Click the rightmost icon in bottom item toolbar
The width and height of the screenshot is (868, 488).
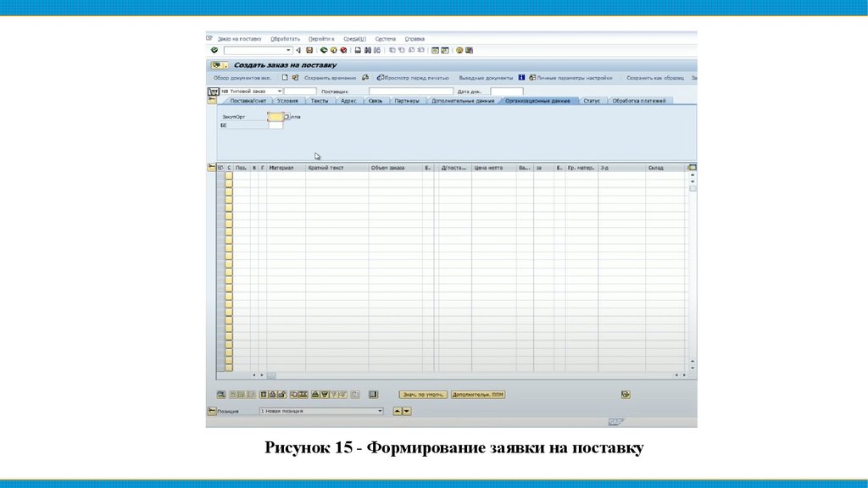[x=626, y=395]
